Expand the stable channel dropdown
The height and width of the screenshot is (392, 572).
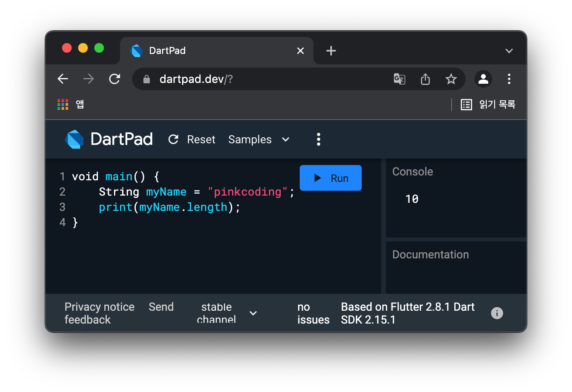tap(227, 313)
